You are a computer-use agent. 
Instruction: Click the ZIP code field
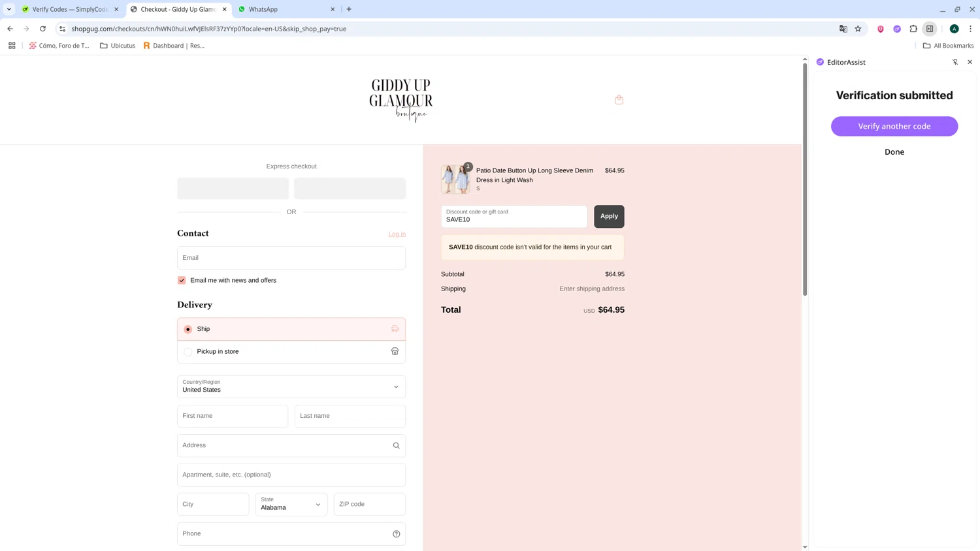(x=370, y=504)
